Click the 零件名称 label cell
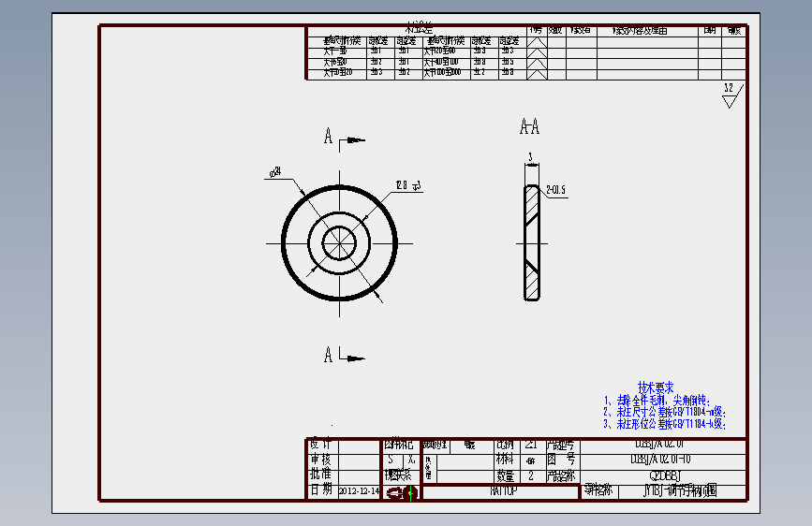812x526 pixels. point(598,489)
